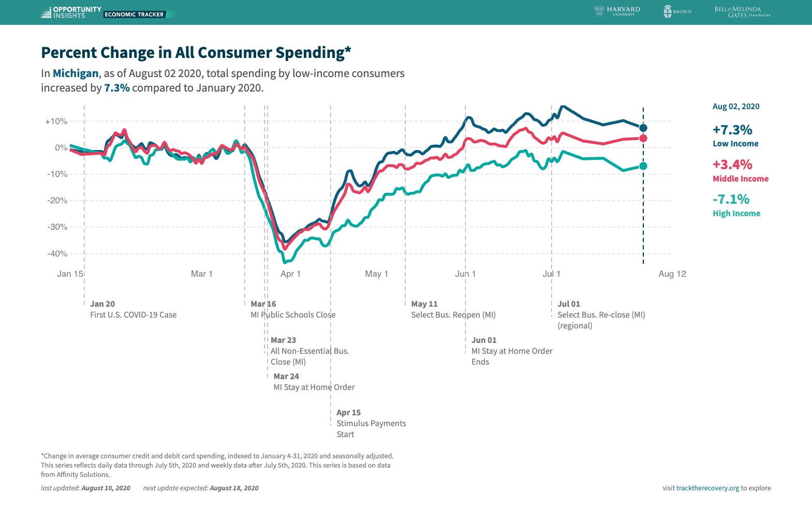
Task: Select the +7.3% Low Income legend entry
Action: click(x=735, y=136)
